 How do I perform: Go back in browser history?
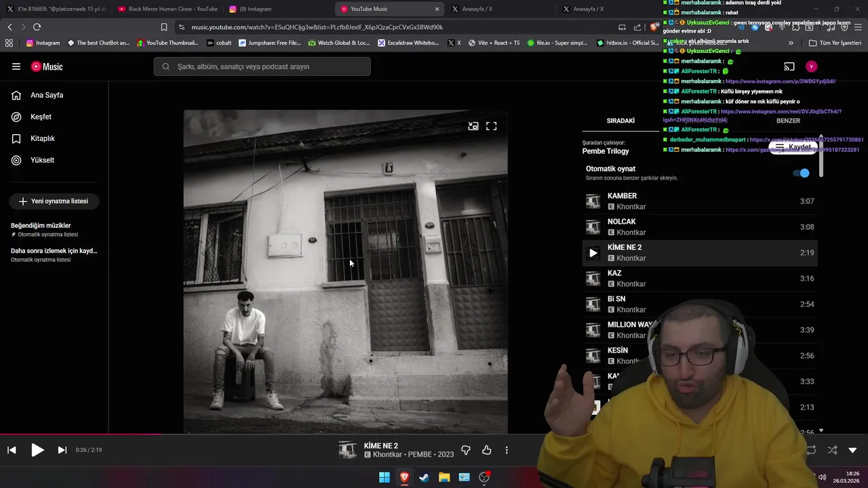(x=9, y=27)
